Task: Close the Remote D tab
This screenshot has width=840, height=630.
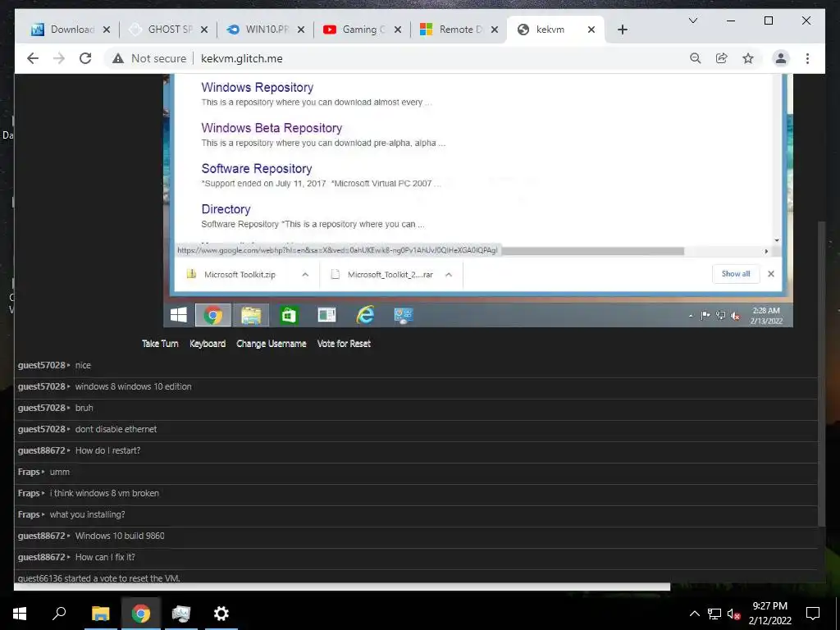Action: (x=495, y=30)
